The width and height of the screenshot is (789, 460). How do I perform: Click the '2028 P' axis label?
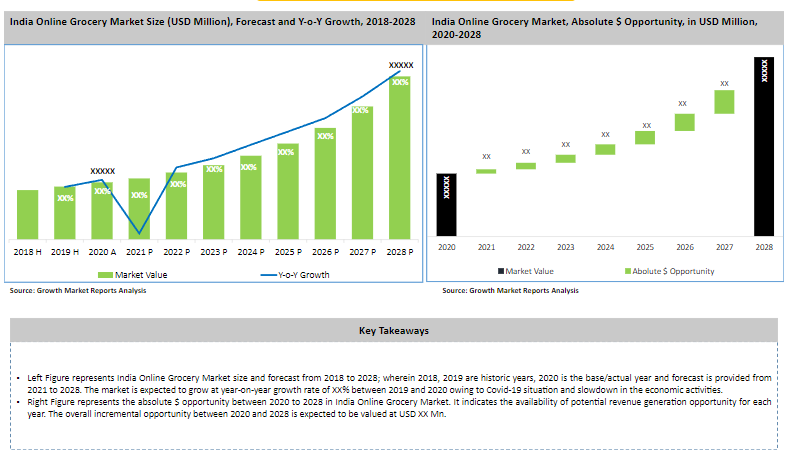(x=400, y=252)
